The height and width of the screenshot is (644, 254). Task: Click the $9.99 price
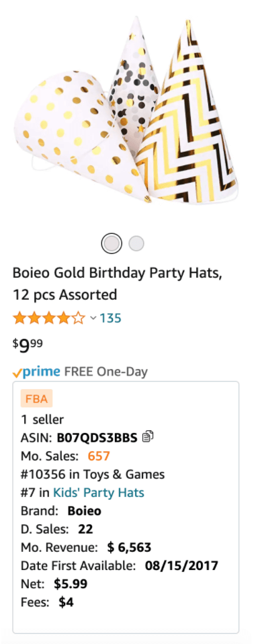point(28,346)
